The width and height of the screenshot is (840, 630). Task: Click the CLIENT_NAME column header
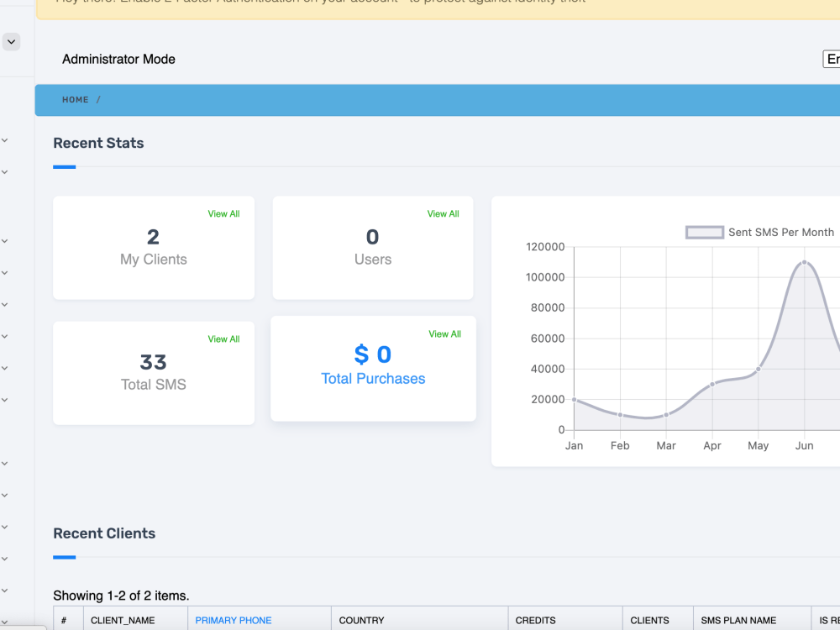click(x=123, y=621)
